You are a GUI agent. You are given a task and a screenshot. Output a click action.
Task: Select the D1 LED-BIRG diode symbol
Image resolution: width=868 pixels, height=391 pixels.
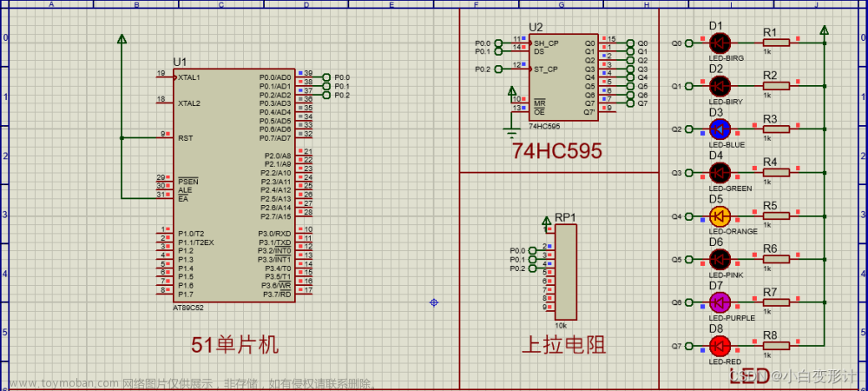click(720, 43)
